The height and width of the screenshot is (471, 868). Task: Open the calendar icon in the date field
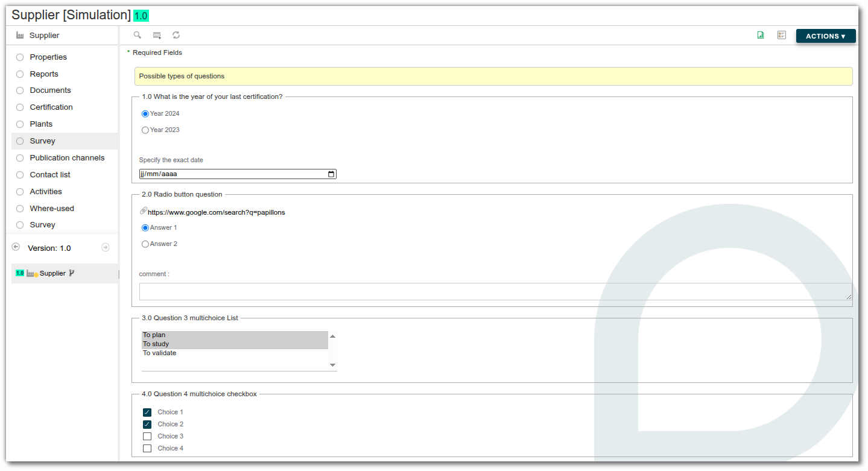pyautogui.click(x=331, y=174)
